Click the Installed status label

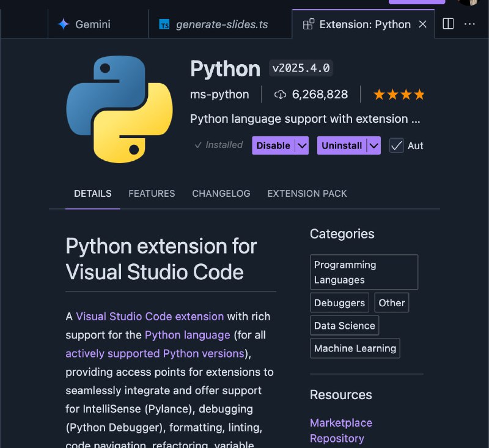coord(219,145)
